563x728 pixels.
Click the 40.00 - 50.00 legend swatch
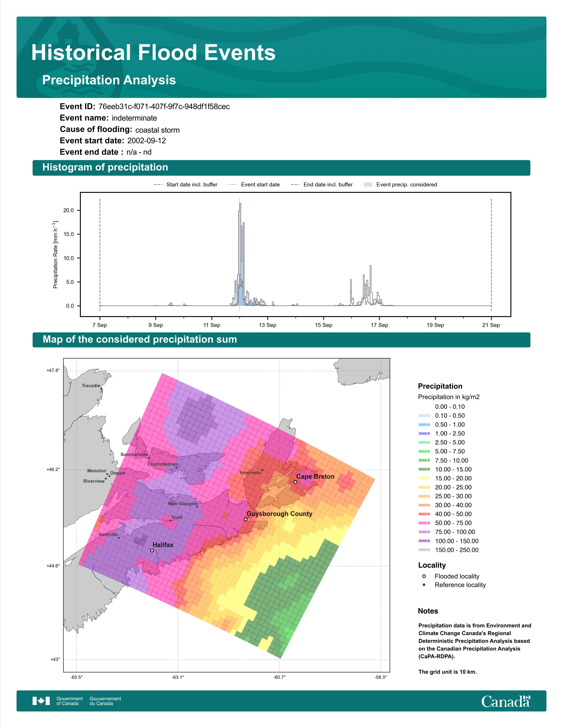tap(424, 514)
